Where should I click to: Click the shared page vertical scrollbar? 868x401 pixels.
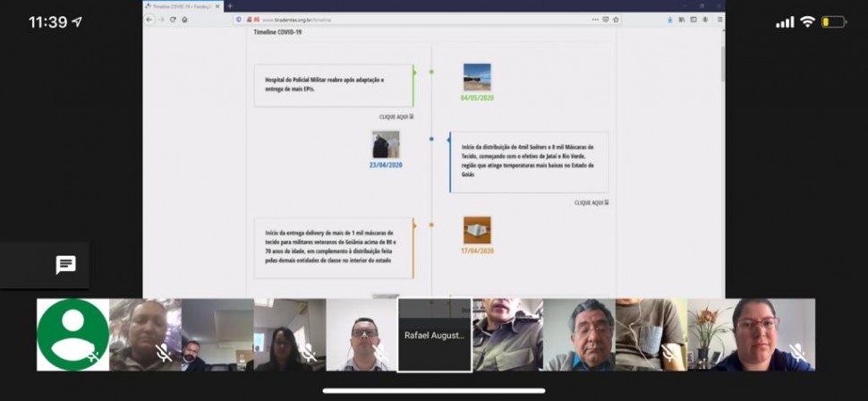722,64
